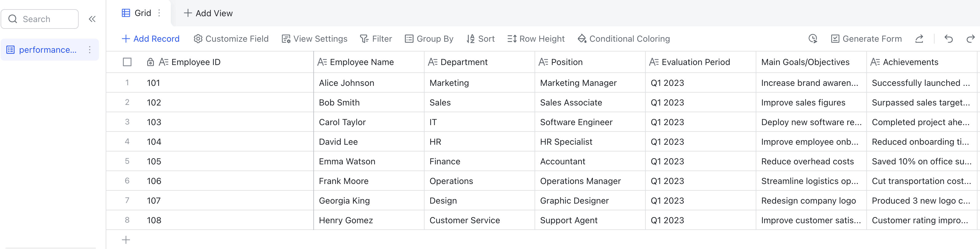Select row number 4
The height and width of the screenshot is (249, 980).
127,142
